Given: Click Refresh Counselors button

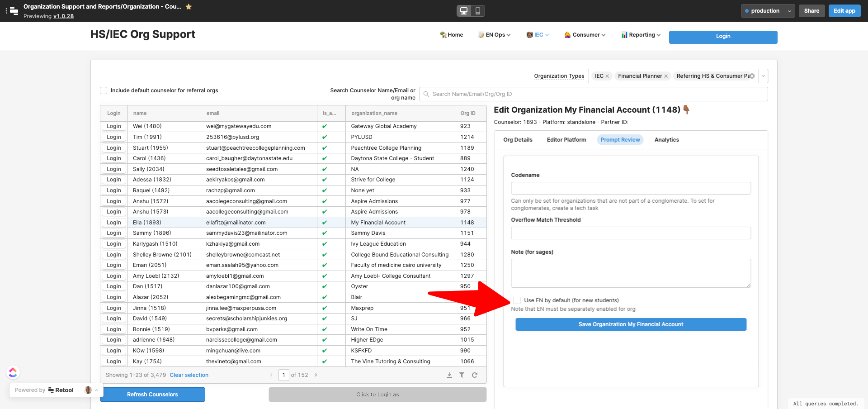Looking at the screenshot, I should 152,395.
